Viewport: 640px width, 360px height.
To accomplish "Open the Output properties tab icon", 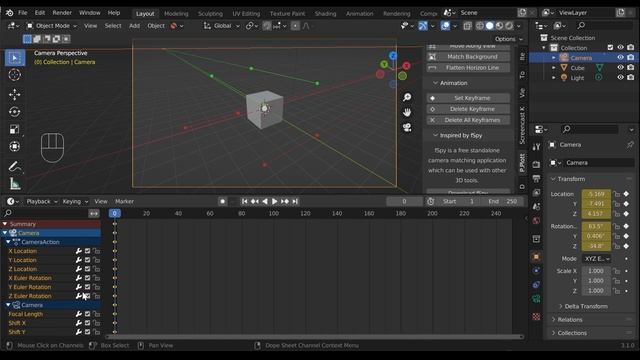I will point(536,178).
